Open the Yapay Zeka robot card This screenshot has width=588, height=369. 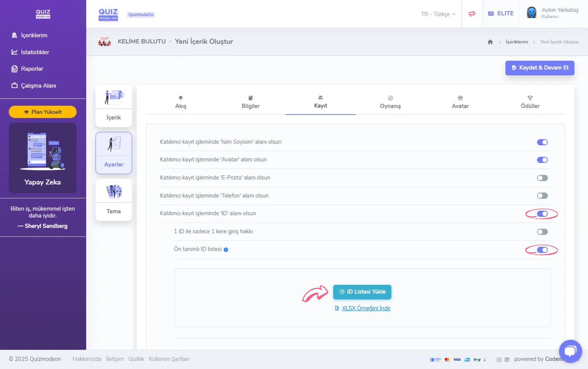(43, 158)
